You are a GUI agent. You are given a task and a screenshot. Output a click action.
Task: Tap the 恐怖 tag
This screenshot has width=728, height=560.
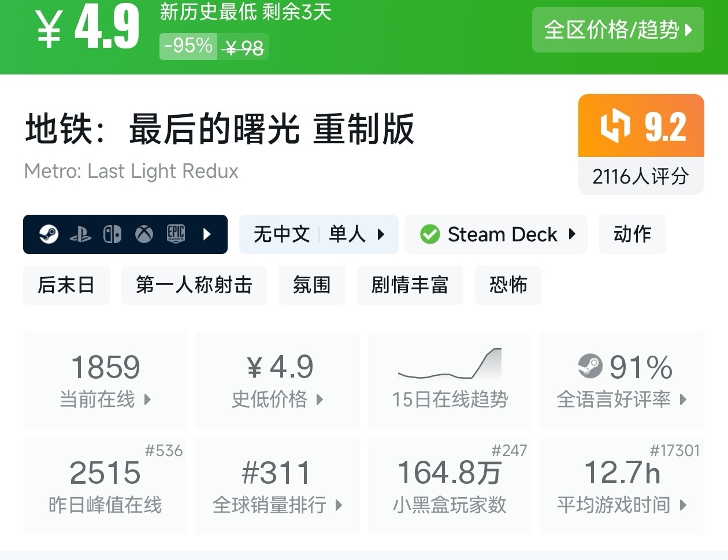508,285
